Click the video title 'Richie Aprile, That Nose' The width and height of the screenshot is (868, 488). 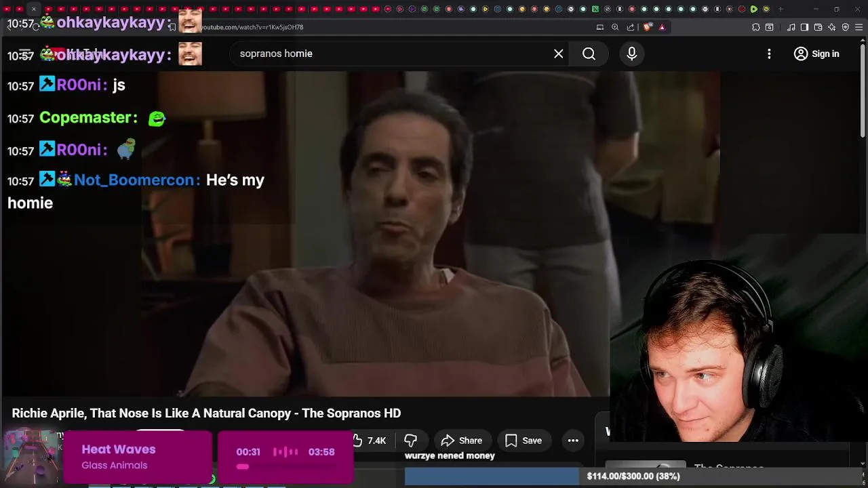(x=206, y=413)
